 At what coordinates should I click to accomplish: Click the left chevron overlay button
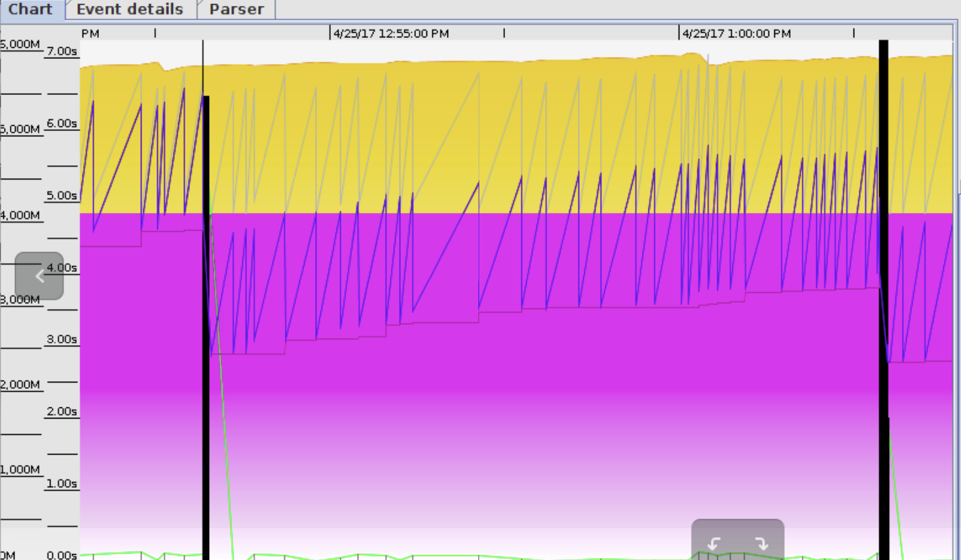coord(39,276)
